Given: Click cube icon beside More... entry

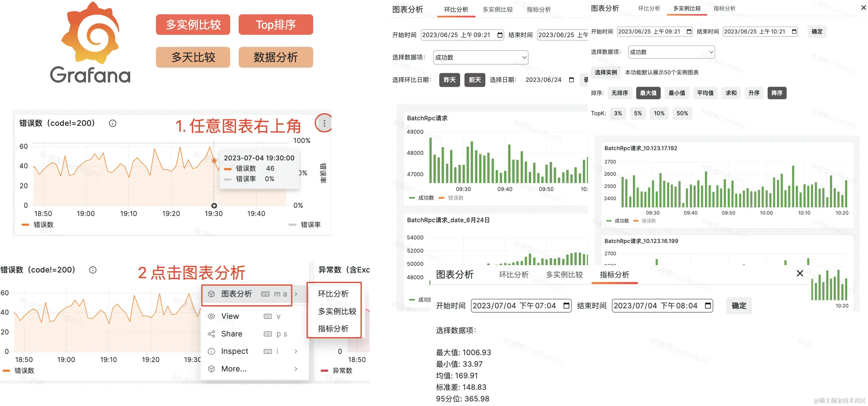Looking at the screenshot, I should 211,369.
